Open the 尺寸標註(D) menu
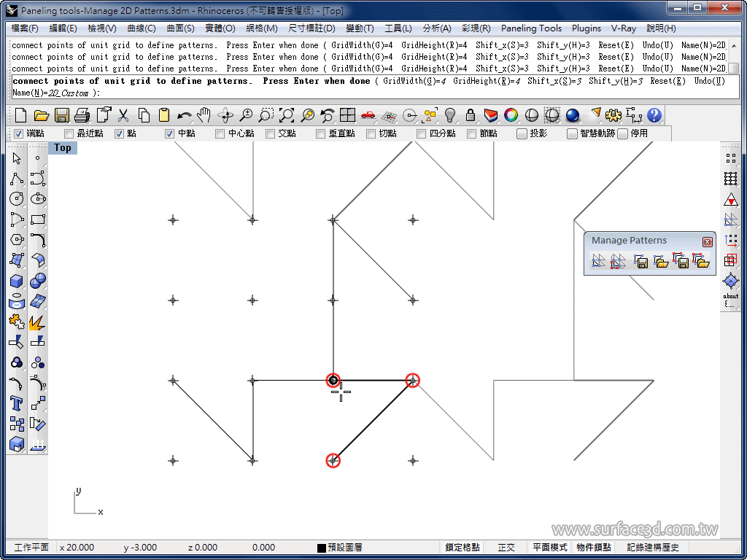The height and width of the screenshot is (560, 747). coord(312,28)
